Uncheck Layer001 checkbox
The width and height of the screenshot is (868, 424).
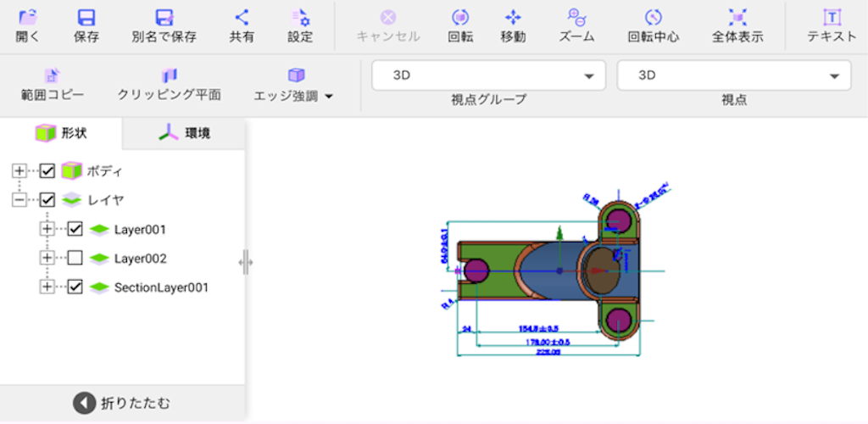tap(75, 229)
